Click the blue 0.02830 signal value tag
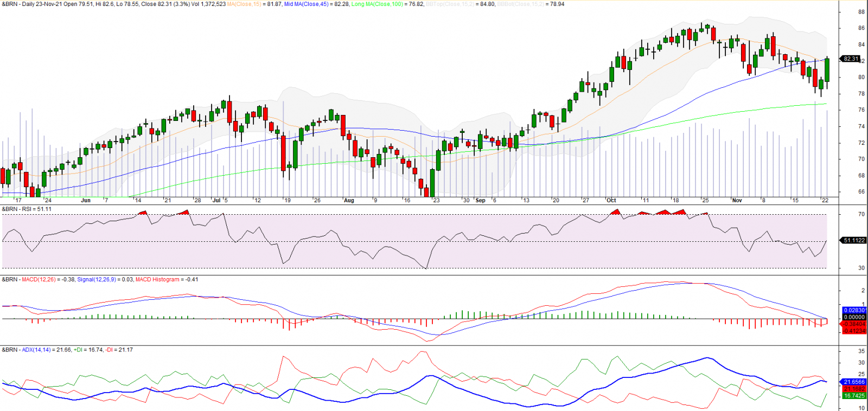This screenshot has height=411, width=868. click(x=854, y=311)
